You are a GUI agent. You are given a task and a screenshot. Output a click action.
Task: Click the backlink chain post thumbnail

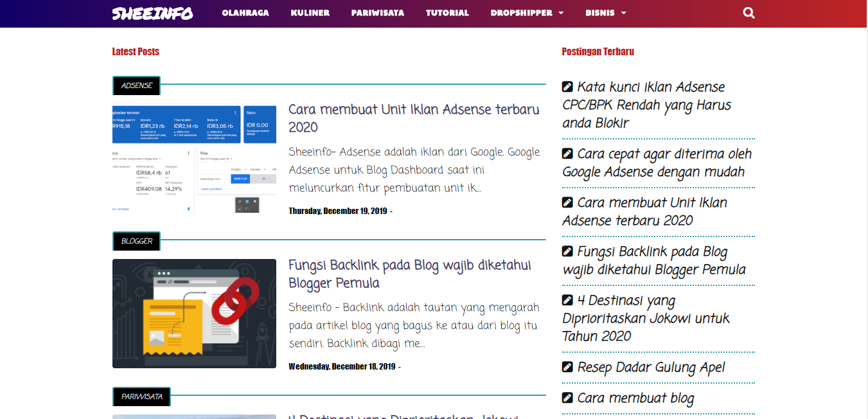coord(194,314)
